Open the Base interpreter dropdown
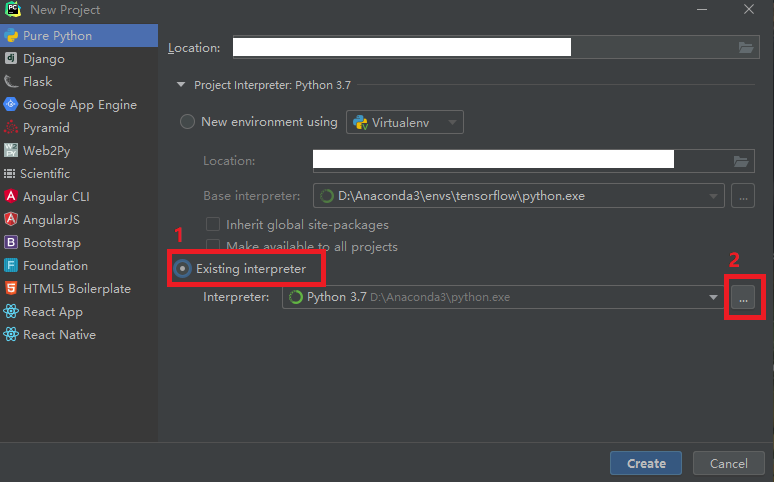Viewport: 774px width, 482px height. [519, 196]
